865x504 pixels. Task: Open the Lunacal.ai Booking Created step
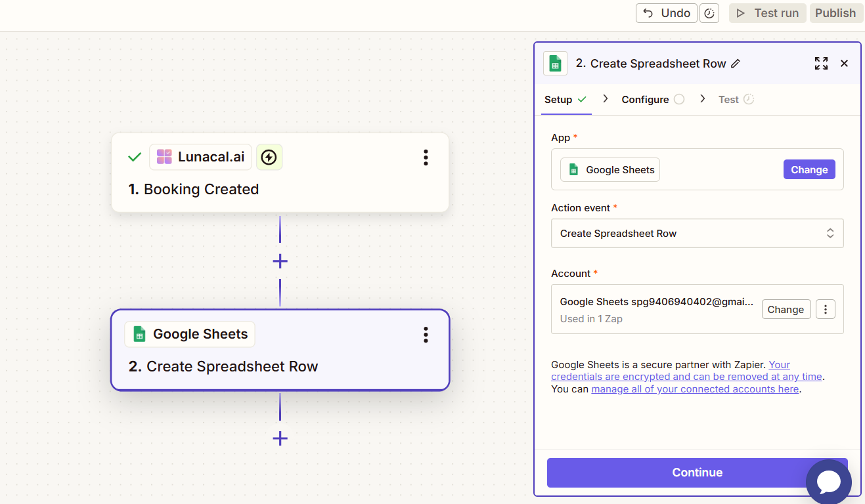point(280,173)
